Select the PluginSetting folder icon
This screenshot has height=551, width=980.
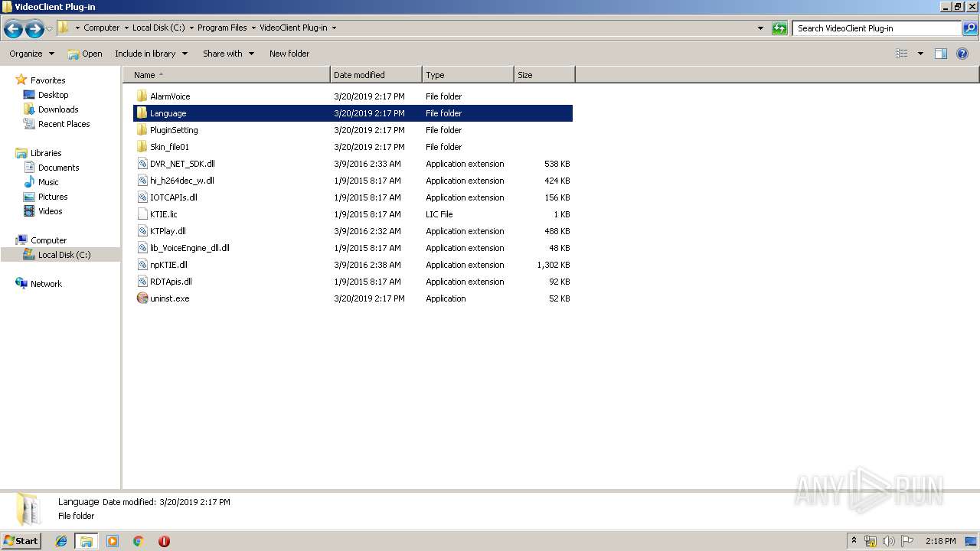click(142, 130)
